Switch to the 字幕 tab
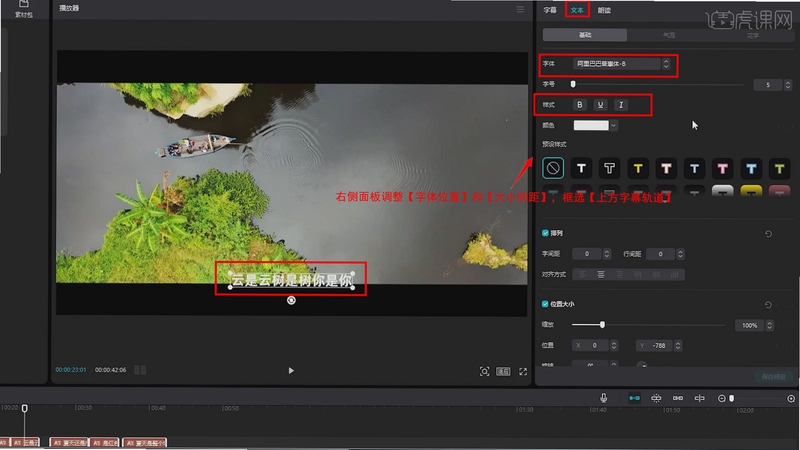800x450 pixels. tap(549, 10)
